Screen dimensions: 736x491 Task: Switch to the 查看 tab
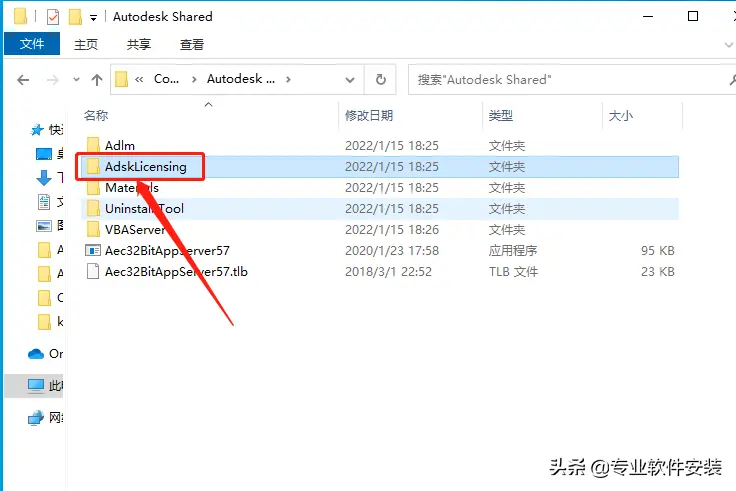[192, 45]
